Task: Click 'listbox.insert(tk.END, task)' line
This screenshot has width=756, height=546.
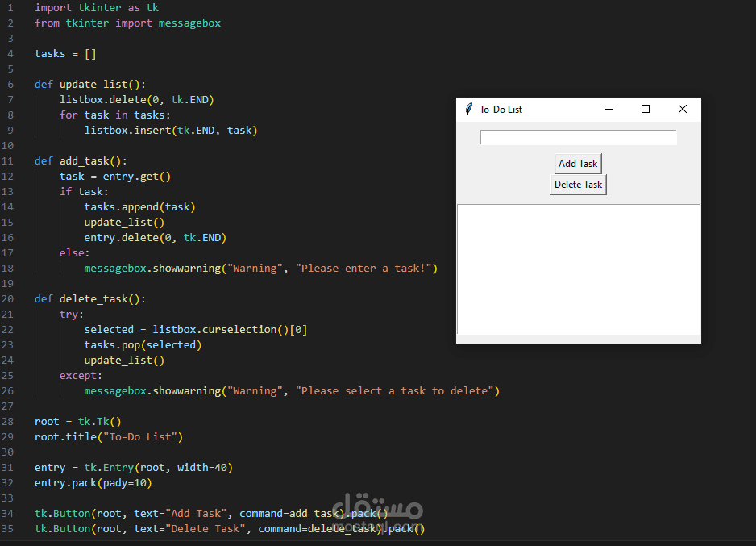Action: tap(171, 130)
